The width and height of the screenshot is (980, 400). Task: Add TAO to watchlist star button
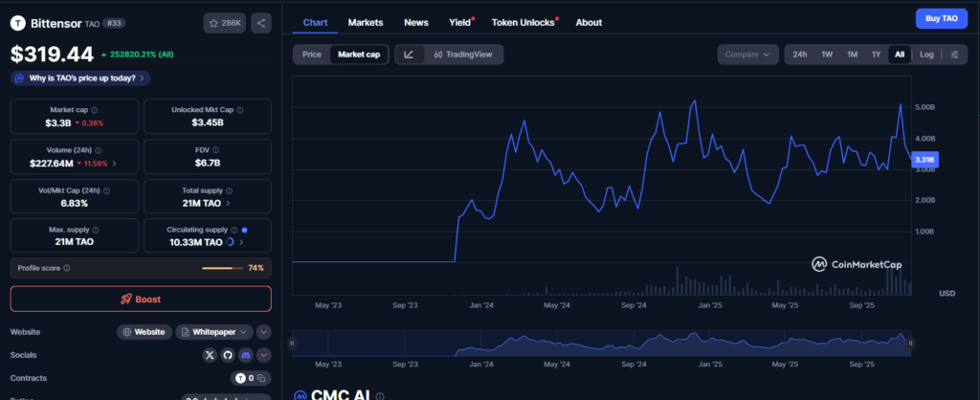click(224, 23)
